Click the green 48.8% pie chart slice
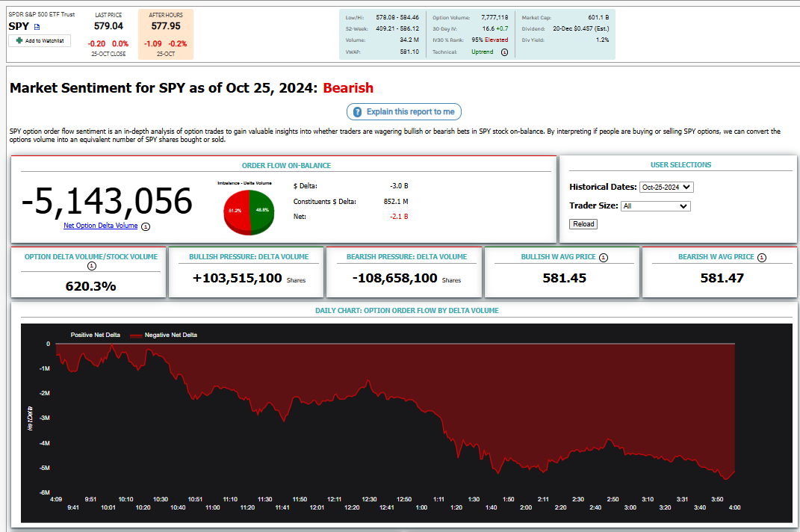800x532 pixels. pos(261,211)
